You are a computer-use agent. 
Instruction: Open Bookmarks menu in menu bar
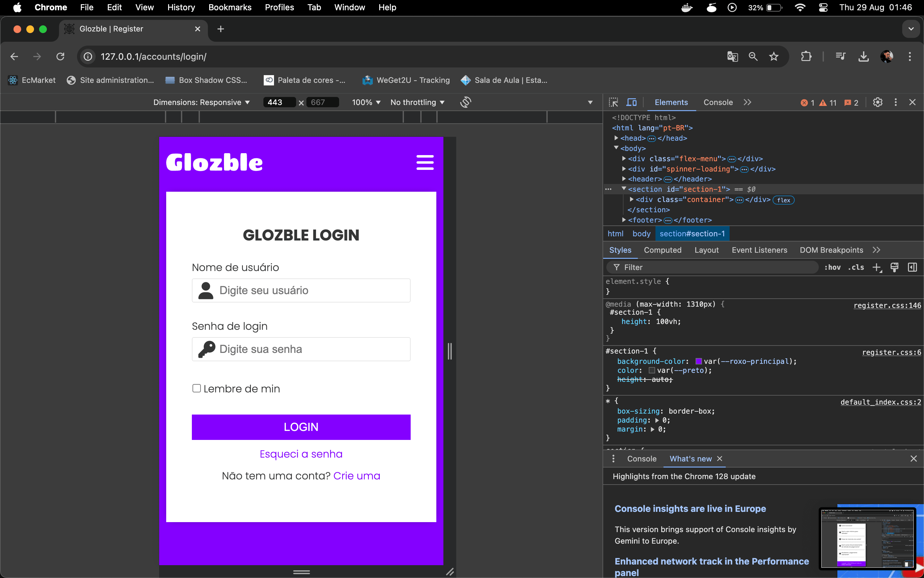point(230,7)
